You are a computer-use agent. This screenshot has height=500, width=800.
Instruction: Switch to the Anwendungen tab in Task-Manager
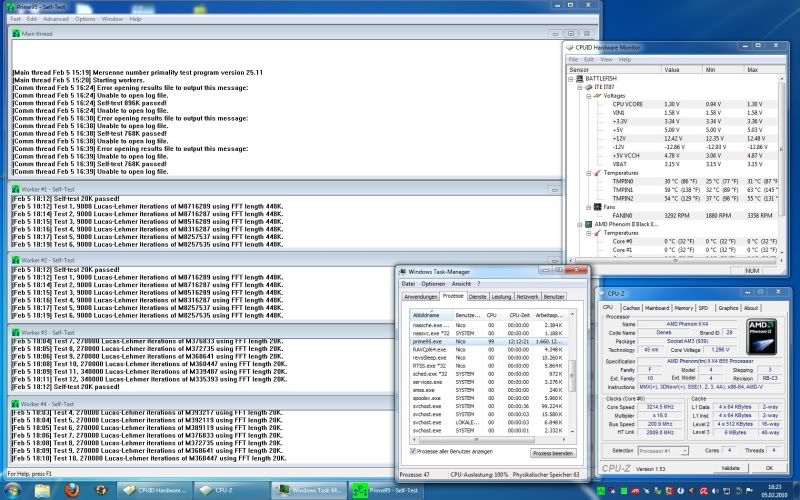(x=420, y=296)
